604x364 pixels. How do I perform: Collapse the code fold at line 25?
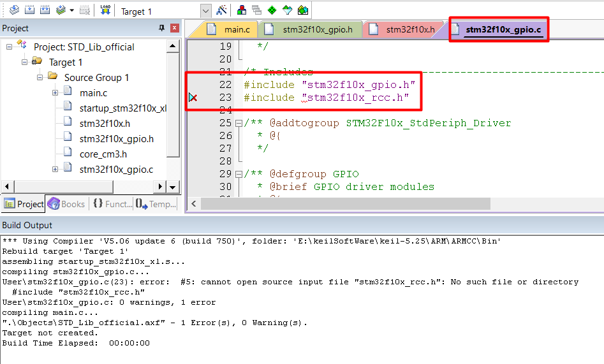(x=239, y=123)
